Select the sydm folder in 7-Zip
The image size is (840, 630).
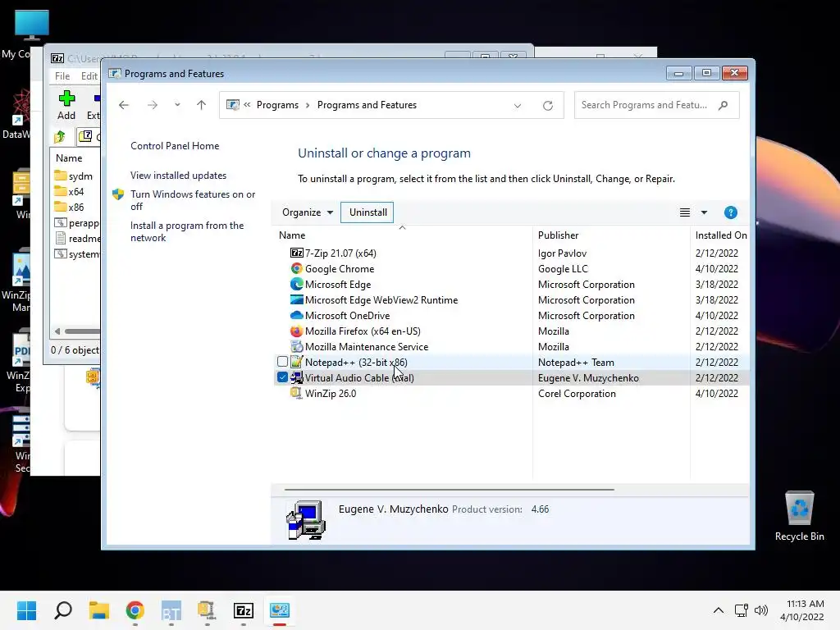(75, 176)
